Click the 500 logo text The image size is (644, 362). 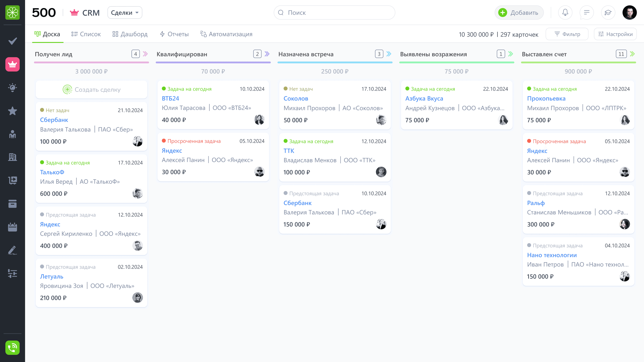[44, 13]
